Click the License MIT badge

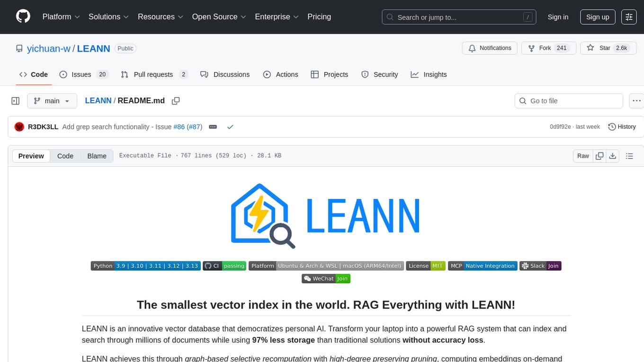click(426, 266)
